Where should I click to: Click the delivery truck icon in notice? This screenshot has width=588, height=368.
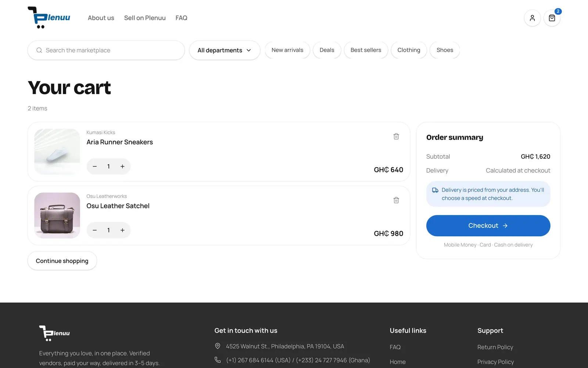click(x=435, y=190)
